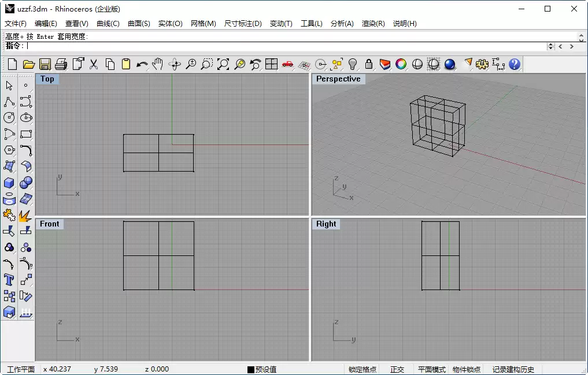Open the color wheel icon
Screen dimensions: 588x375
tap(401, 65)
